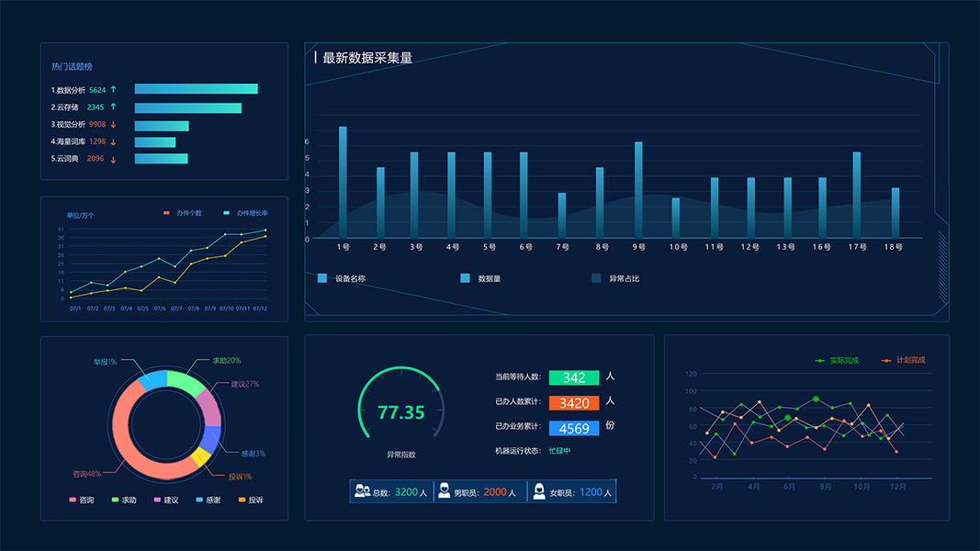Click the pink 建议 donut segment
The image size is (980, 551).
pyautogui.click(x=210, y=407)
